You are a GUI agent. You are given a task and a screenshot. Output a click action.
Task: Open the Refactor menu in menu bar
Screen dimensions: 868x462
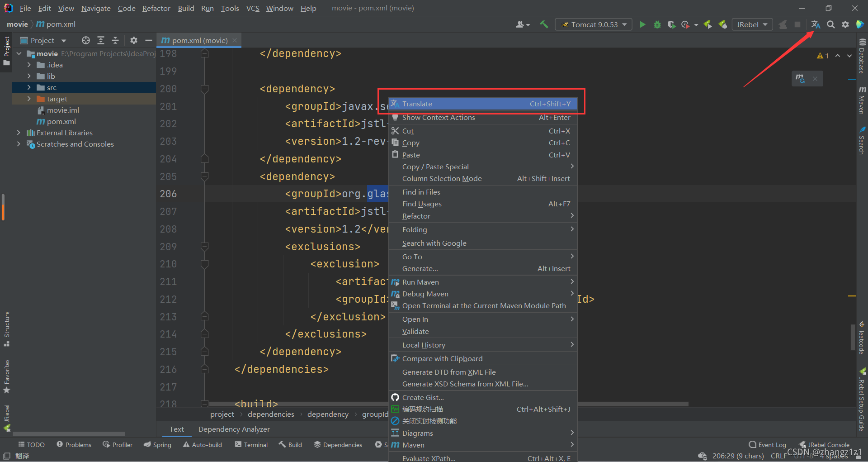(156, 8)
